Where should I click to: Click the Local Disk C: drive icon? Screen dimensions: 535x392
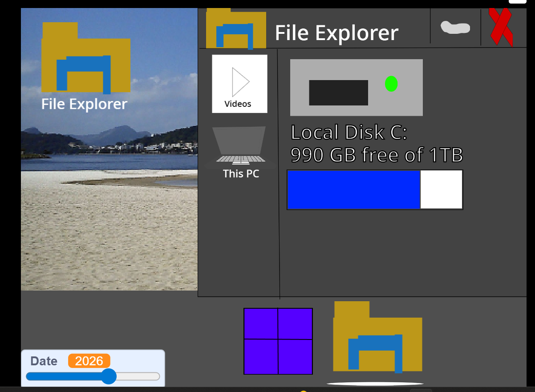pos(357,88)
